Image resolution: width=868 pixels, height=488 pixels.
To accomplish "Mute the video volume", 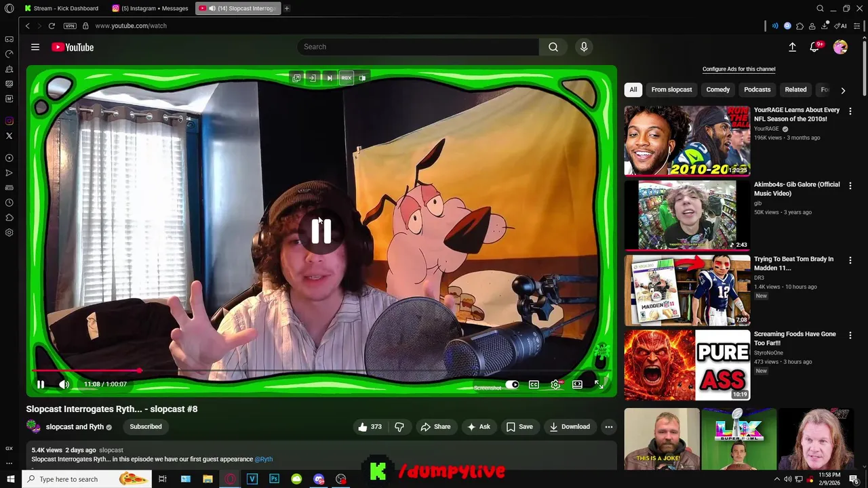I will (64, 384).
